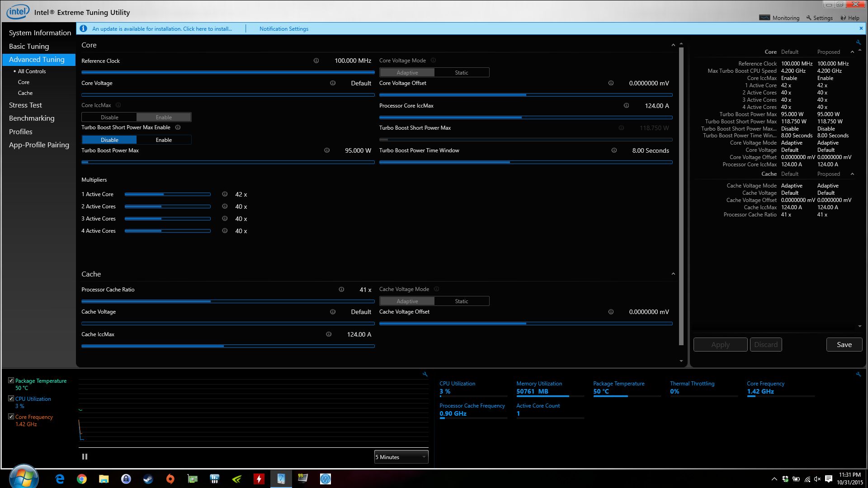Set Core Voltage Mode to Adaptive
Image resolution: width=868 pixels, height=488 pixels.
click(407, 72)
